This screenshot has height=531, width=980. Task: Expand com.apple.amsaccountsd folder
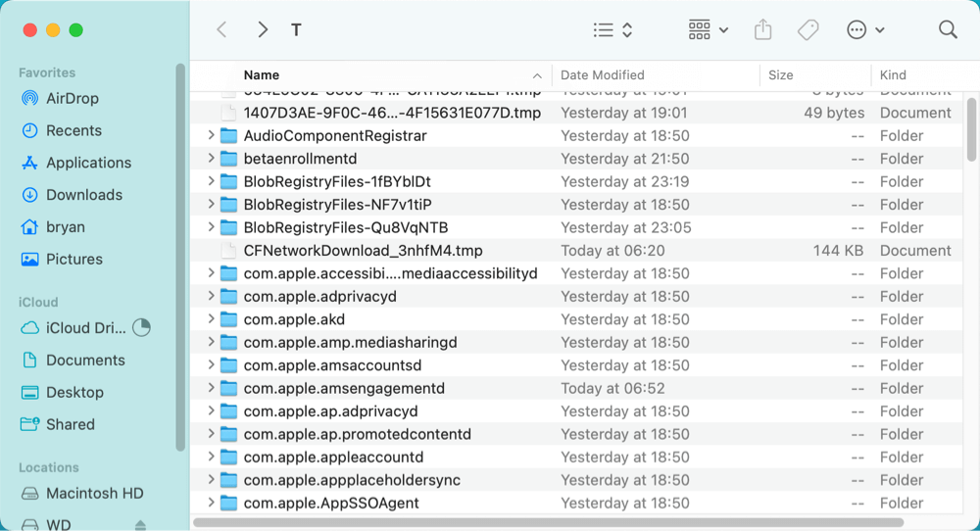pos(212,365)
